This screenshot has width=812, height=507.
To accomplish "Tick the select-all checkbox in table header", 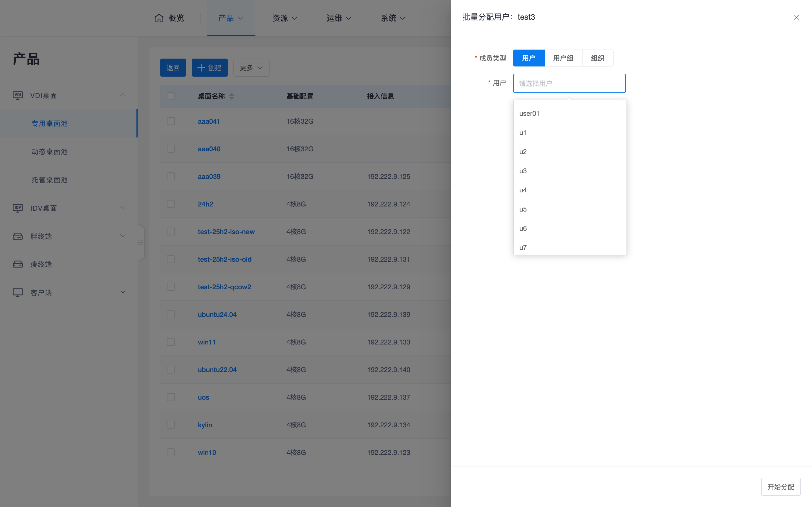I will pos(171,96).
